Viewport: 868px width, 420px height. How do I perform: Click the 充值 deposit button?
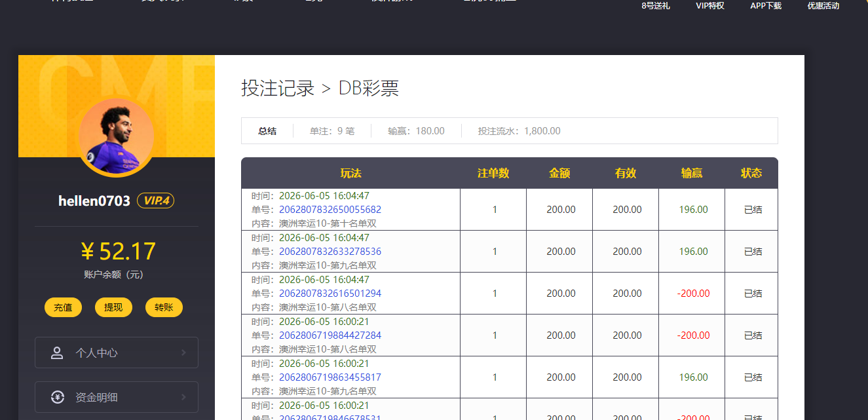tap(63, 307)
